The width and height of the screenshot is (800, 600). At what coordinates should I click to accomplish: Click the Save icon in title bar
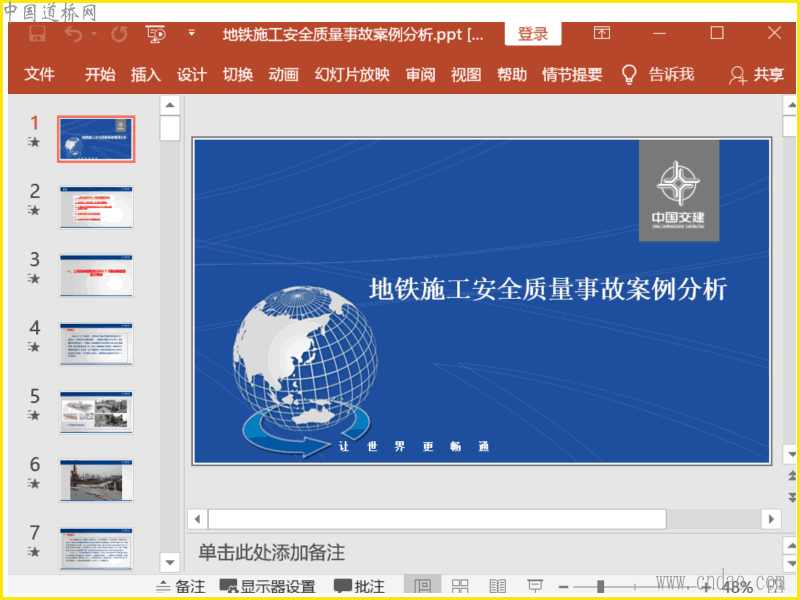[37, 34]
